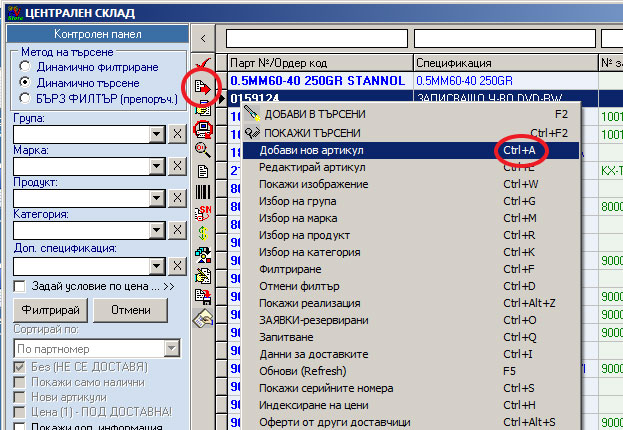Choose Индексиране на цени menu entry
This screenshot has height=430, width=623.
tap(411, 405)
